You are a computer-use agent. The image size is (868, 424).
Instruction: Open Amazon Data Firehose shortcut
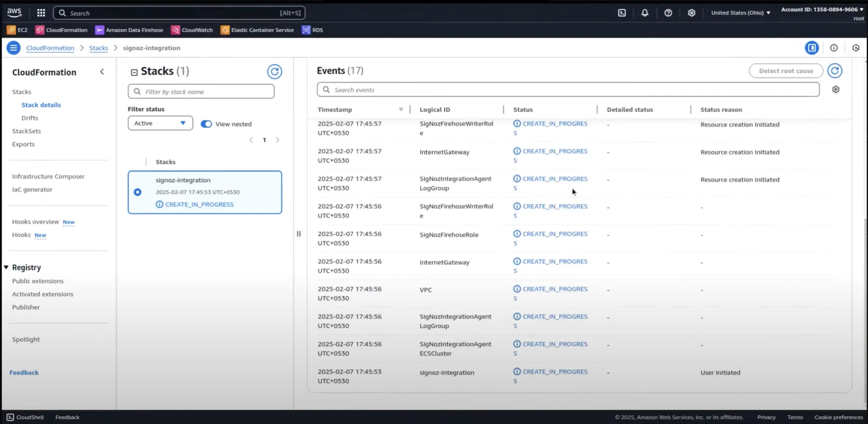(129, 30)
